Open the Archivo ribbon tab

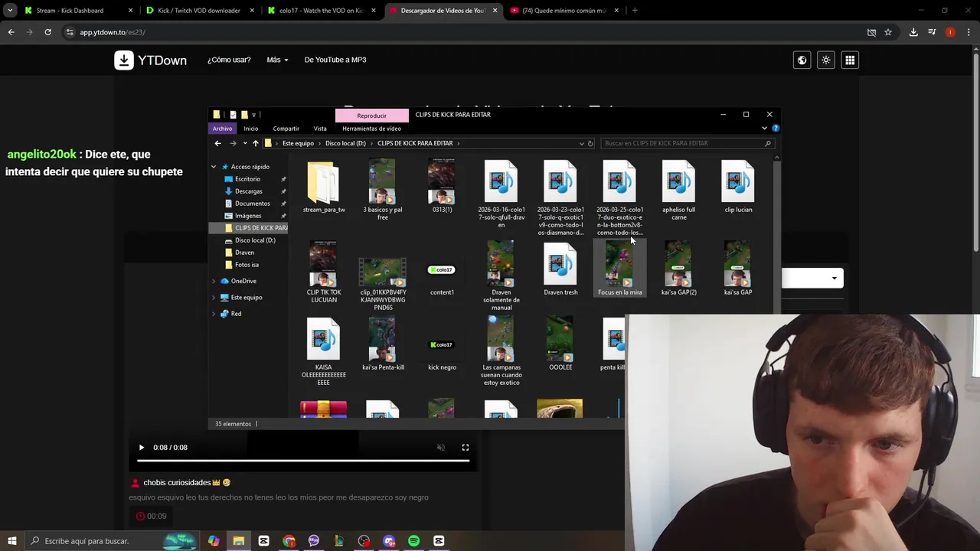click(222, 129)
